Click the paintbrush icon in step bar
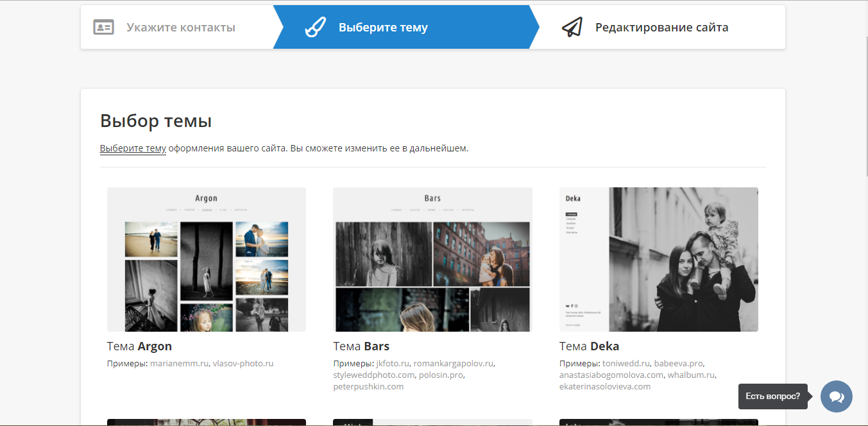Screen dimensions: 868x426 (x=315, y=28)
